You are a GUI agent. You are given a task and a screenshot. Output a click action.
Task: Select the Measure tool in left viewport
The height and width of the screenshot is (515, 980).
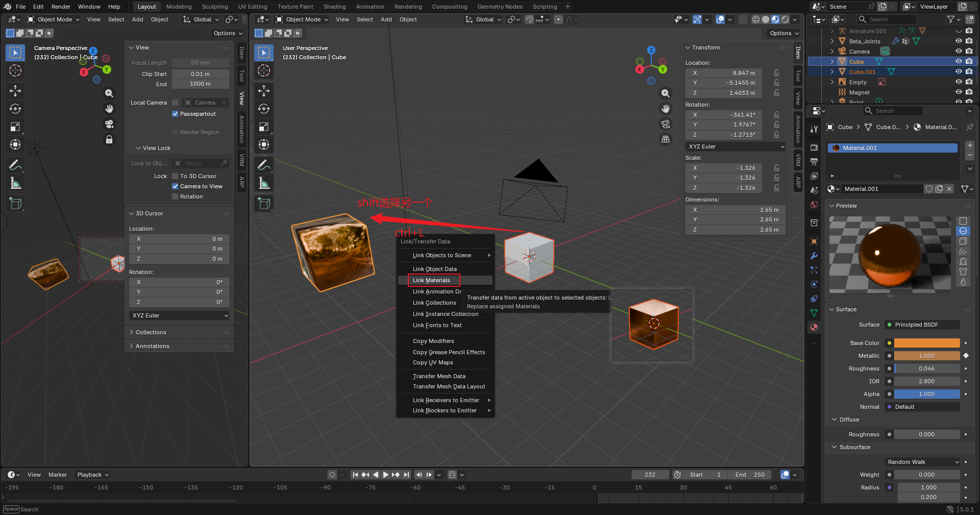15,183
